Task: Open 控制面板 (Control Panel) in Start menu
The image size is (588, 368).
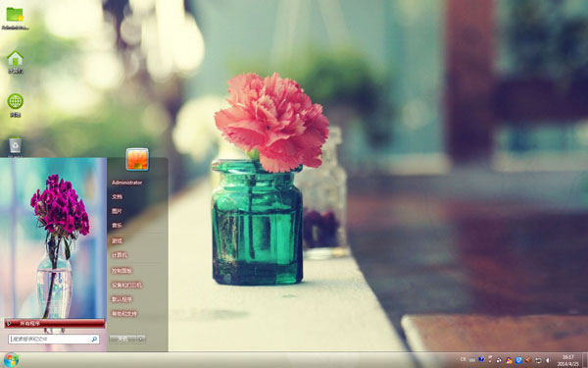Action: point(122,271)
